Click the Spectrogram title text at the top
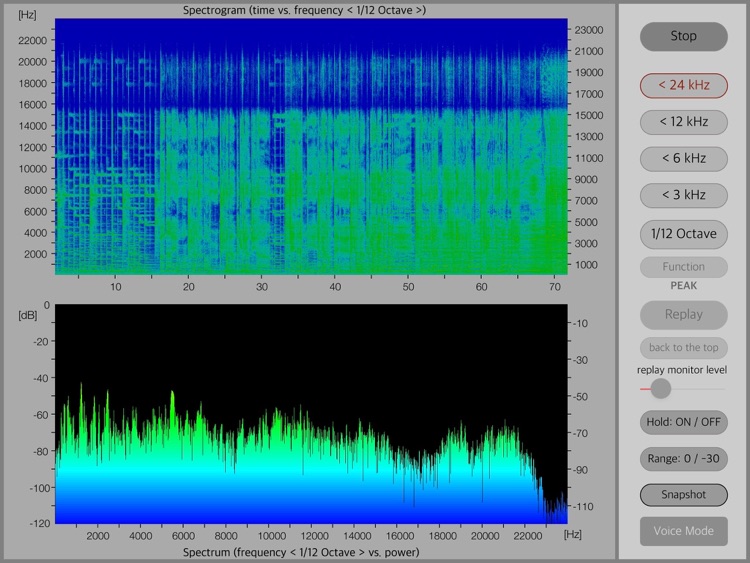750x563 pixels. tap(305, 10)
